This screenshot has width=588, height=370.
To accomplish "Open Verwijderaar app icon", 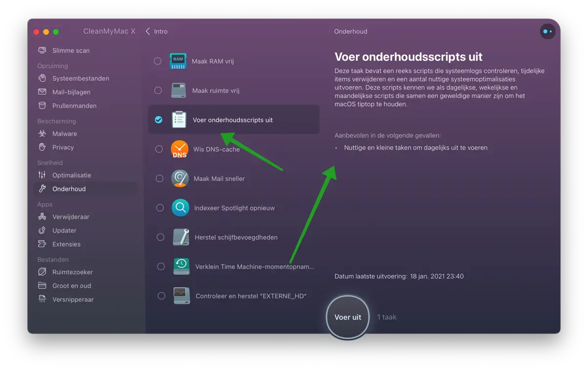I will point(43,217).
